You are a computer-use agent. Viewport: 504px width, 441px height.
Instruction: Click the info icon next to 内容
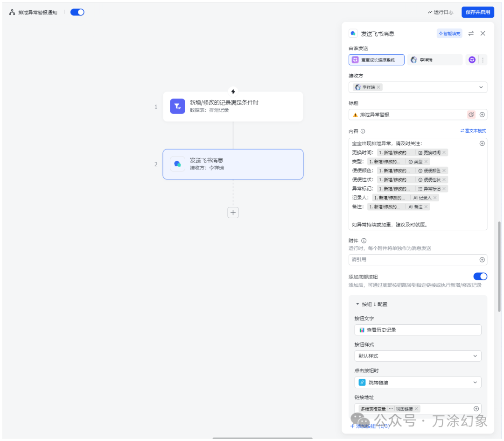pos(363,131)
